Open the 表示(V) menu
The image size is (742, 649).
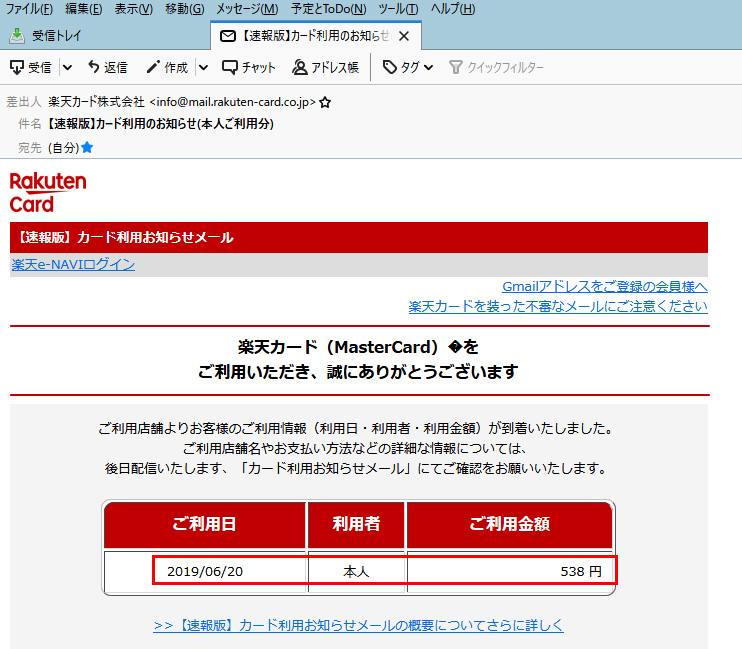(x=134, y=9)
